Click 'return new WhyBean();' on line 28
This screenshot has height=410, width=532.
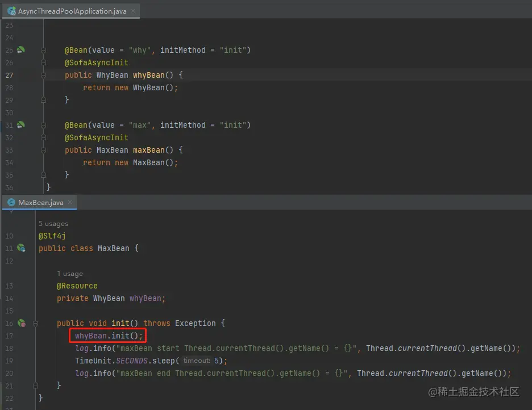coord(130,88)
